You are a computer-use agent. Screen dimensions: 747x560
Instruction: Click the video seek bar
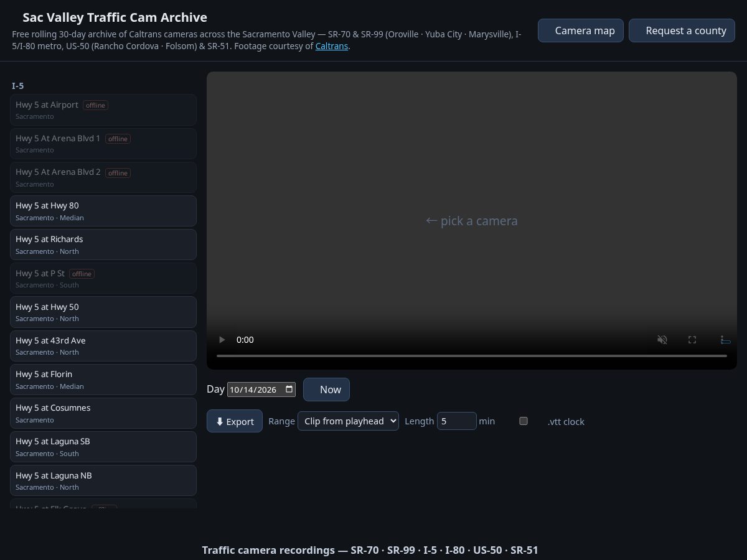click(472, 356)
